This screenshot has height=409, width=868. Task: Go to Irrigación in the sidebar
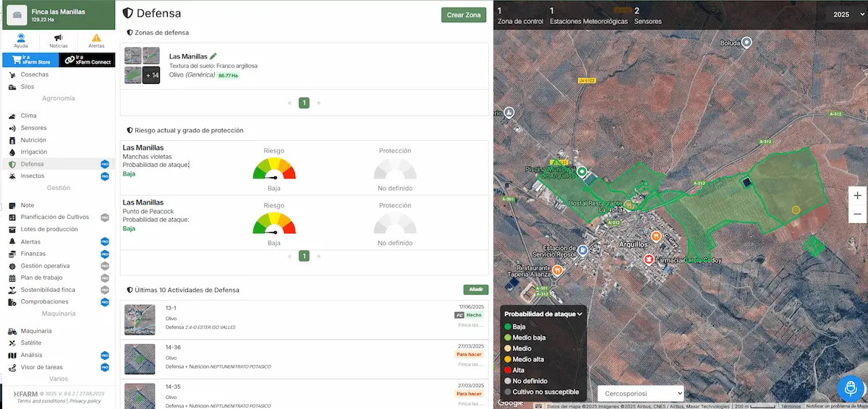[x=33, y=152]
